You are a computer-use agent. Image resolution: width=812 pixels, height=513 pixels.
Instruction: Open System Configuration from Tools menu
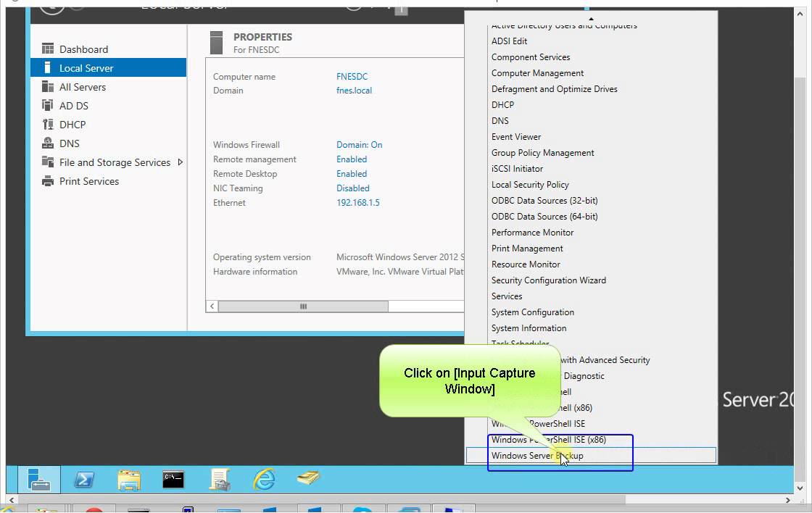click(x=532, y=312)
